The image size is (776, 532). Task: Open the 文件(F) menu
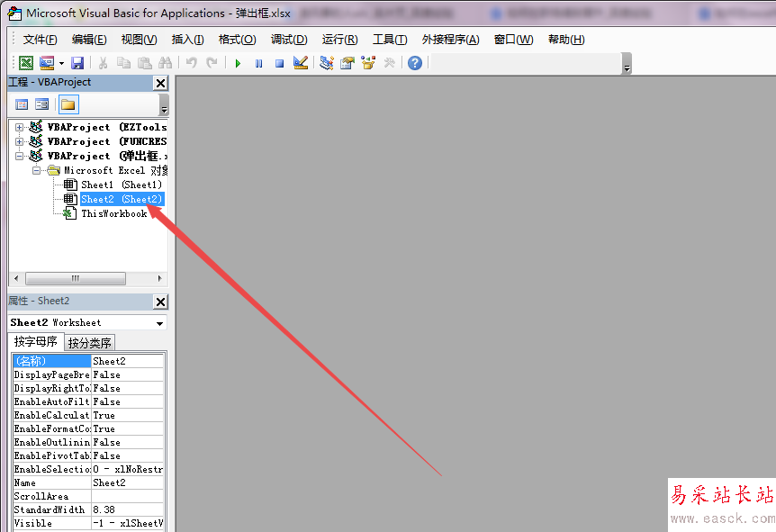coord(41,40)
